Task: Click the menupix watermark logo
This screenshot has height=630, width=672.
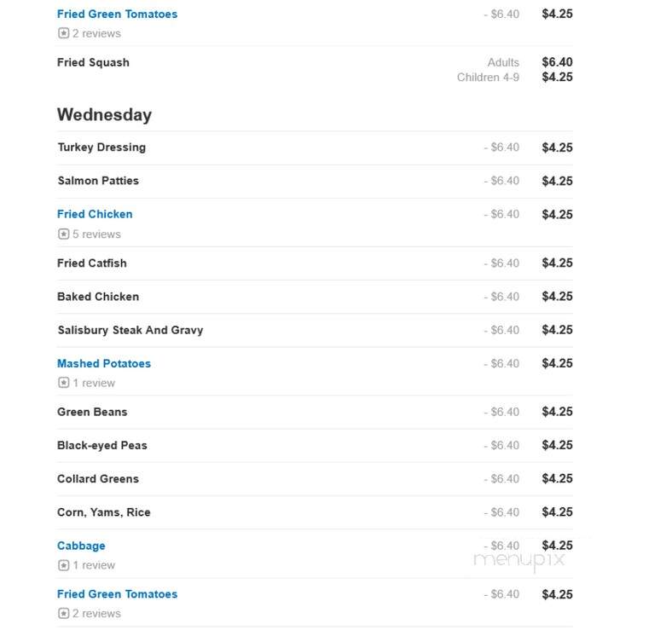Action: coord(519,561)
